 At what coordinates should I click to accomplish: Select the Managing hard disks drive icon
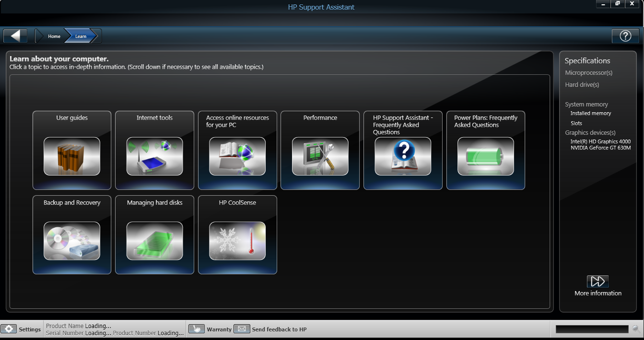(x=154, y=241)
